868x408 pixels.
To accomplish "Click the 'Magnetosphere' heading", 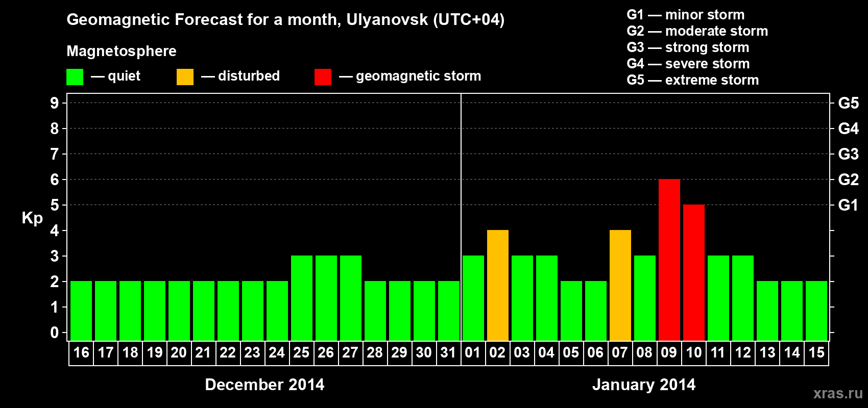I will [x=122, y=52].
